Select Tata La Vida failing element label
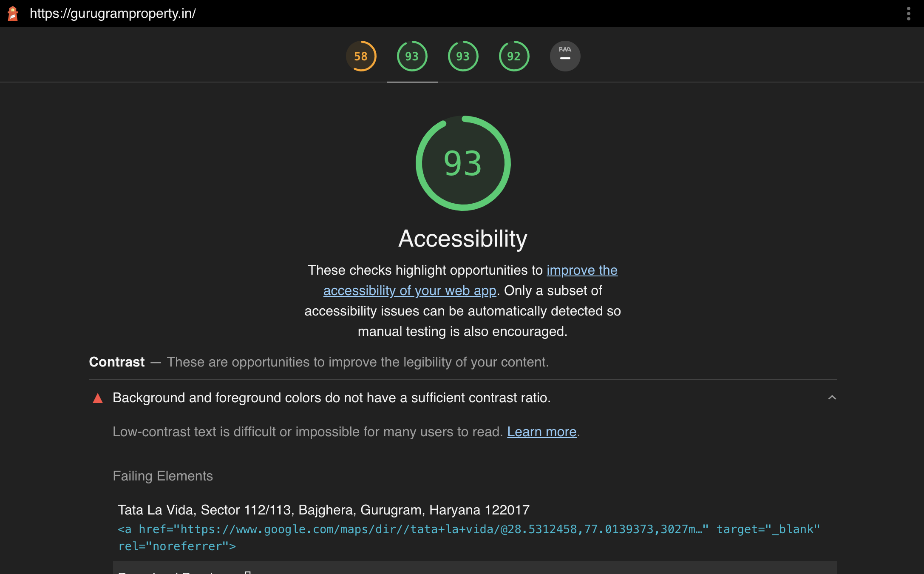The height and width of the screenshot is (574, 924). [323, 510]
